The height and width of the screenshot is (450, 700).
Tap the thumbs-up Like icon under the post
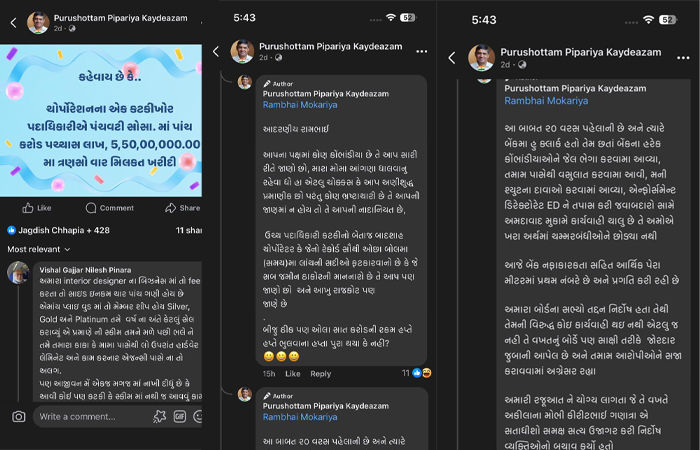point(28,208)
